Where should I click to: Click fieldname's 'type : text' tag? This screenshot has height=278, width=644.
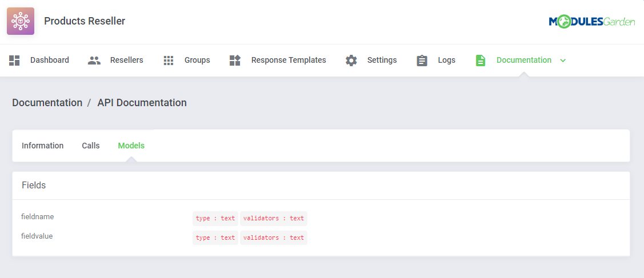pyautogui.click(x=215, y=218)
